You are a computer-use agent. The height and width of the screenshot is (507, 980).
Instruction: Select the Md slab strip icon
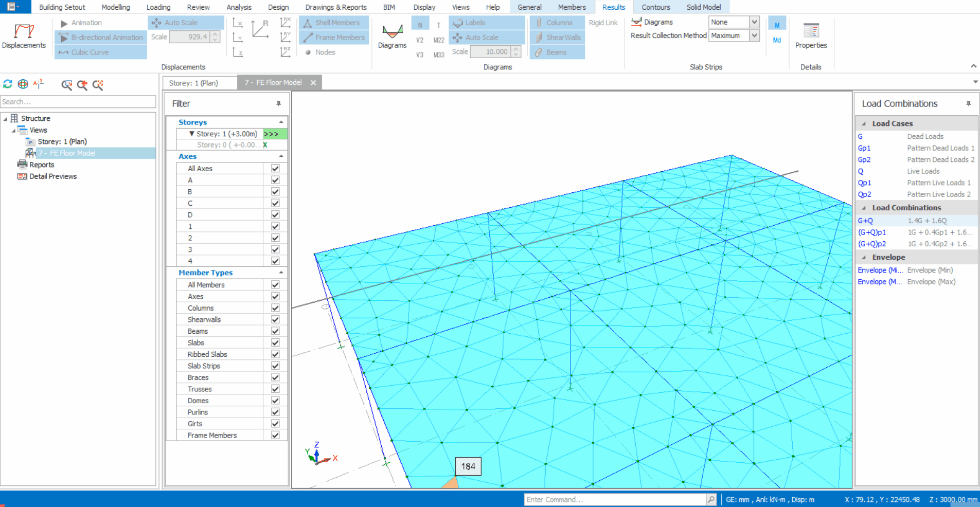coord(777,40)
